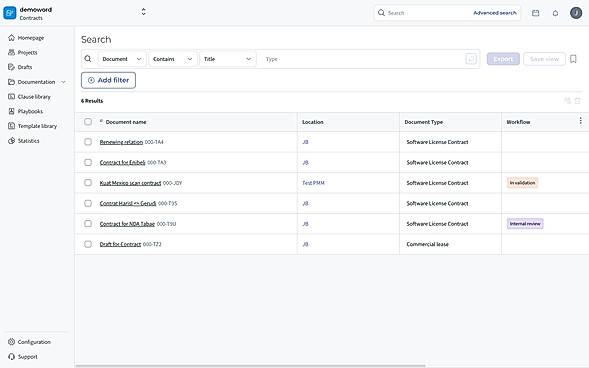Click the horizontal scrollbar at bottom
The image size is (589, 368).
tap(251, 365)
